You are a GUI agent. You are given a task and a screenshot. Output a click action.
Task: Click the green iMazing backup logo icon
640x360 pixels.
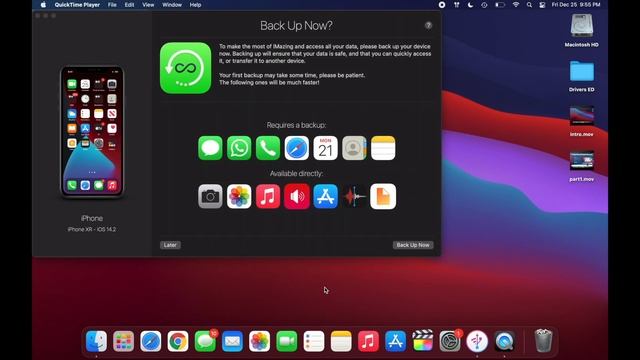pos(186,68)
